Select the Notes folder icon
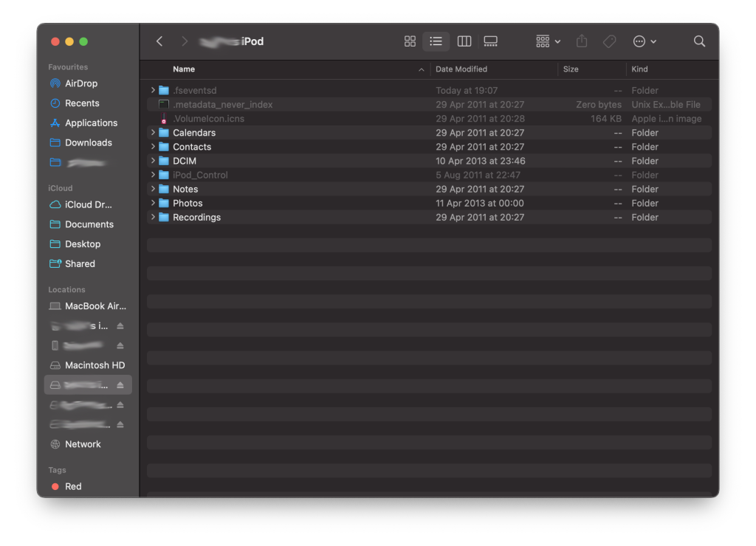 pos(164,189)
